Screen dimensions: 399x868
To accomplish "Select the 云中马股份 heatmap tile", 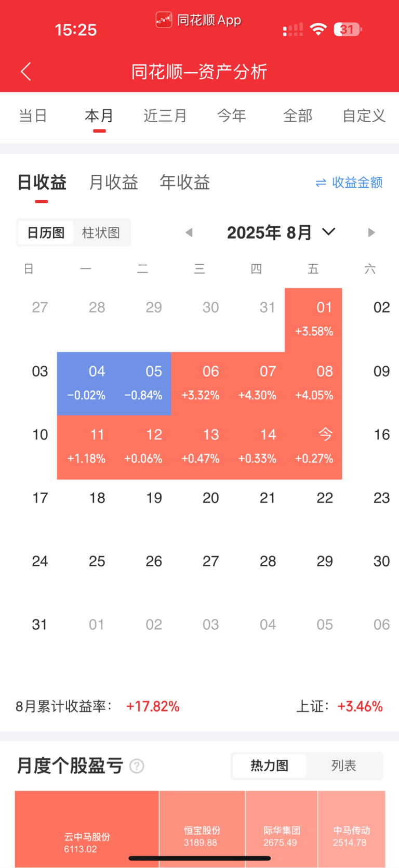I will tap(87, 829).
